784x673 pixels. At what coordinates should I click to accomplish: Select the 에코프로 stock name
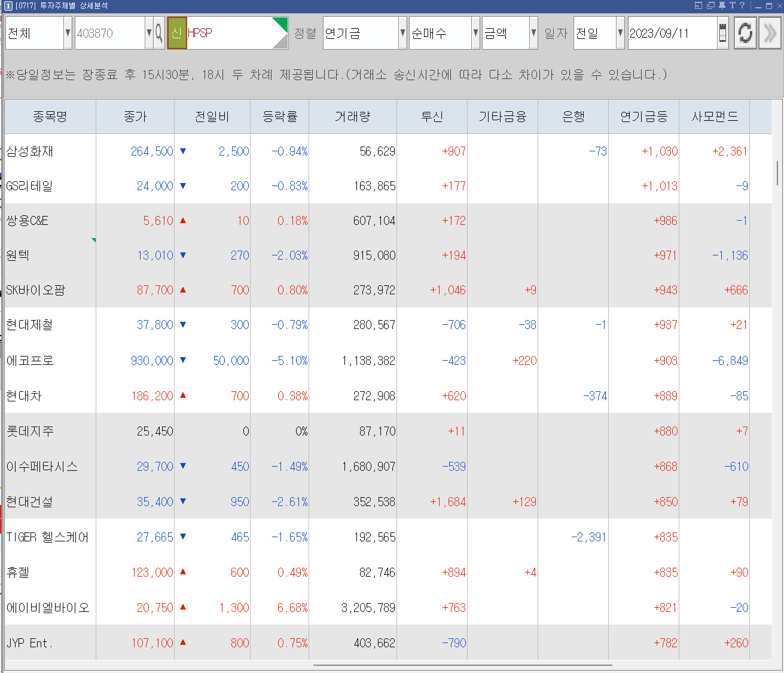(x=30, y=361)
